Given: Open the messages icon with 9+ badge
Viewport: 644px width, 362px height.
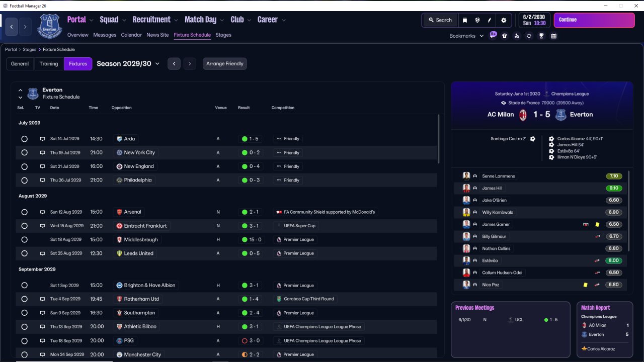Looking at the screenshot, I should 493,36.
